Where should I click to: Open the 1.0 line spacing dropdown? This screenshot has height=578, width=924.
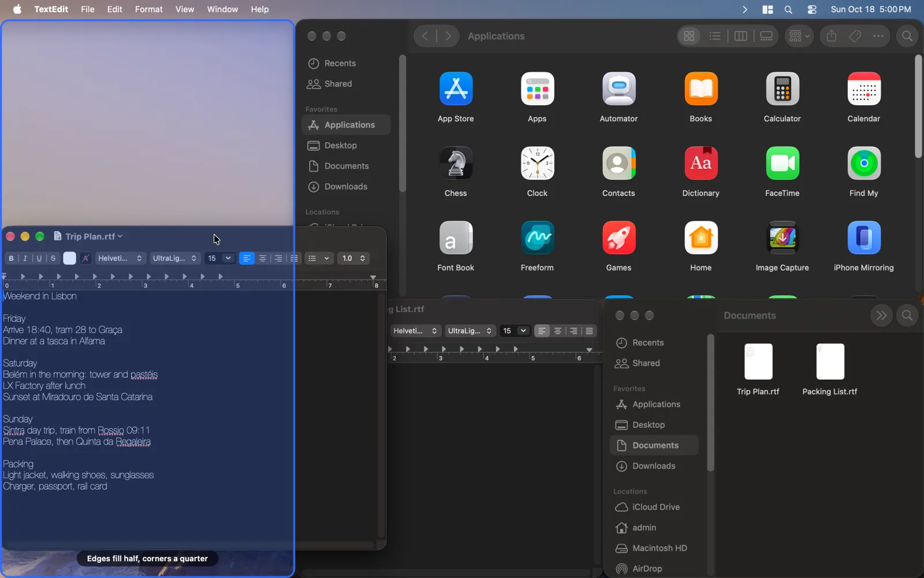353,258
